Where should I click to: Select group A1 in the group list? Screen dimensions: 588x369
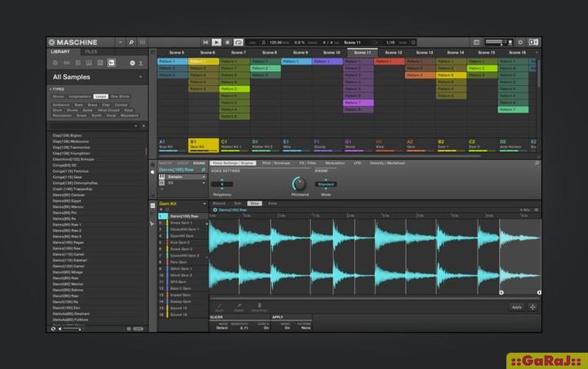[x=172, y=144]
